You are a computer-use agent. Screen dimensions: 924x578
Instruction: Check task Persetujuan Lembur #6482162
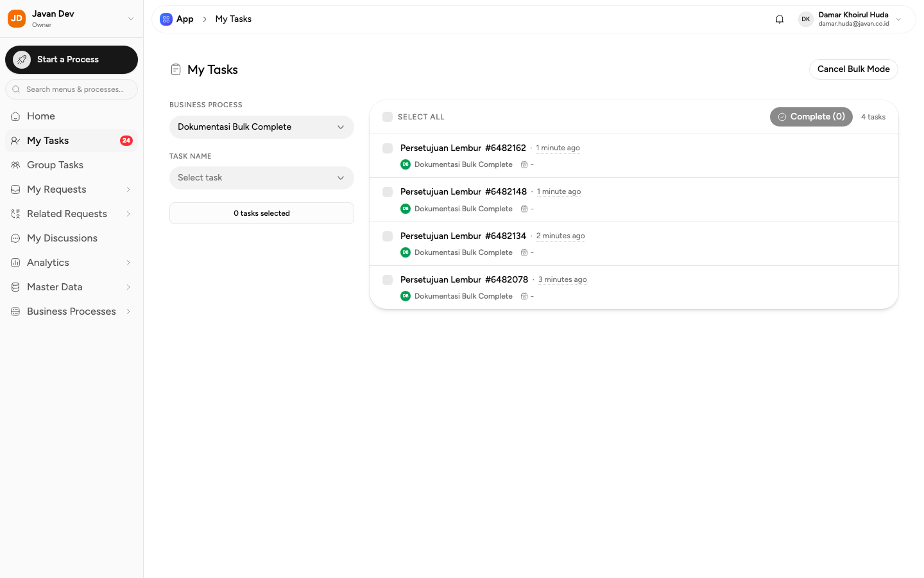[x=388, y=148]
